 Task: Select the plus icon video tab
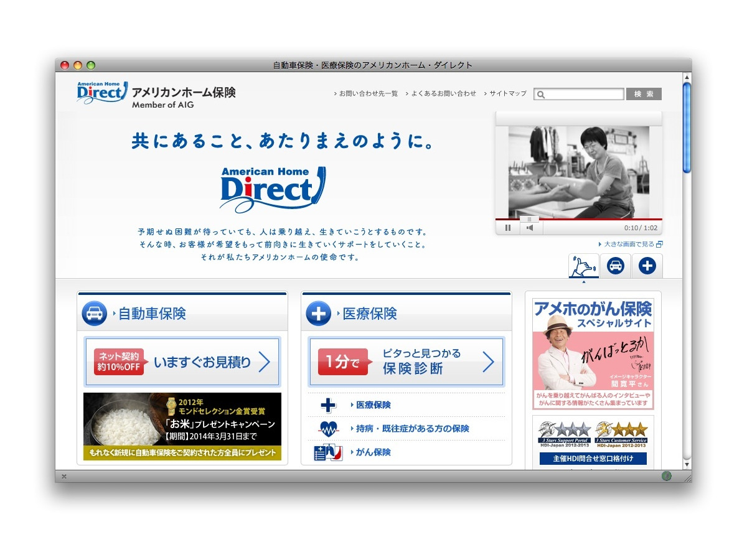647,266
